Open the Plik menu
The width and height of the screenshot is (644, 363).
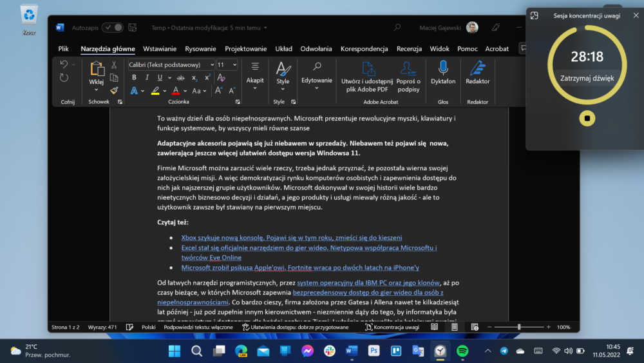point(63,48)
